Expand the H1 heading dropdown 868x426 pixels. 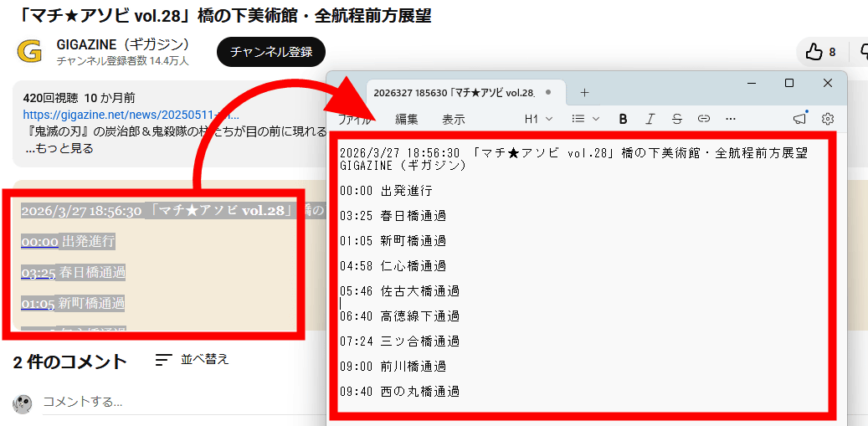pos(537,119)
